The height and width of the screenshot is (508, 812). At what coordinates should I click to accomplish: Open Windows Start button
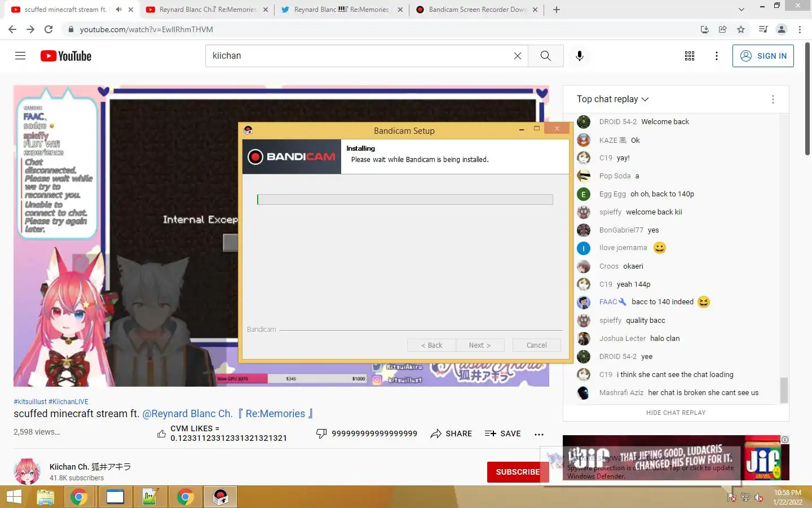(x=14, y=497)
